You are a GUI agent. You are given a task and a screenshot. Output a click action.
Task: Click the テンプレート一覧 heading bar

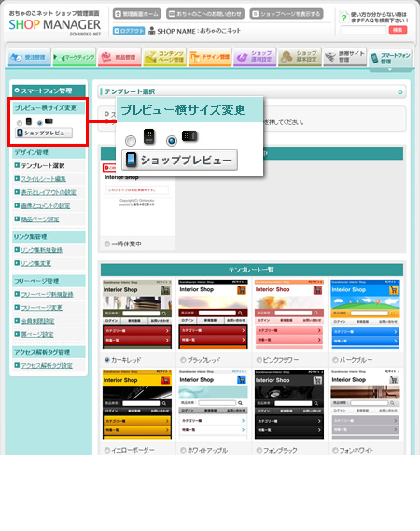(252, 270)
